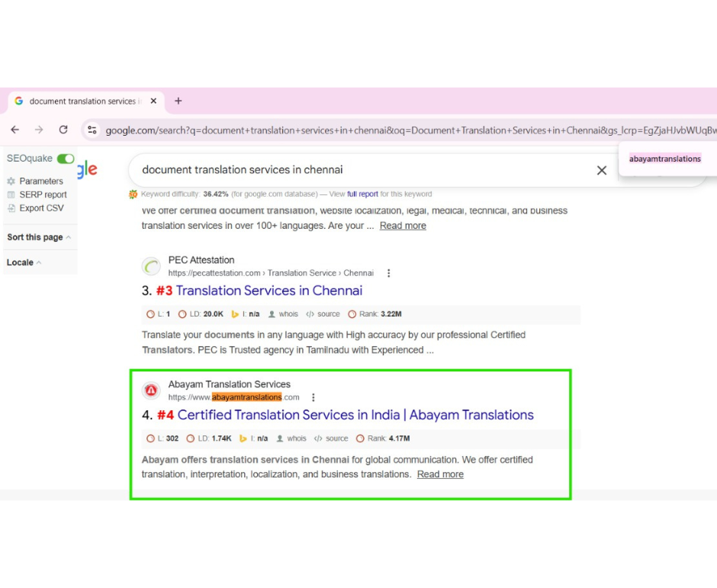Screen dimensions: 717x588
Task: Go back with the browser back arrow
Action: [x=15, y=130]
